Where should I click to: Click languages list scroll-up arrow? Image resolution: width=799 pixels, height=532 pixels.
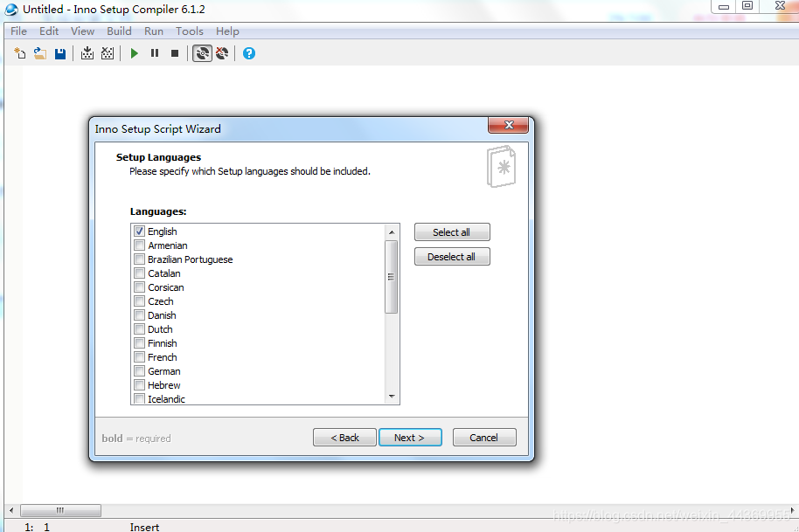pyautogui.click(x=392, y=232)
